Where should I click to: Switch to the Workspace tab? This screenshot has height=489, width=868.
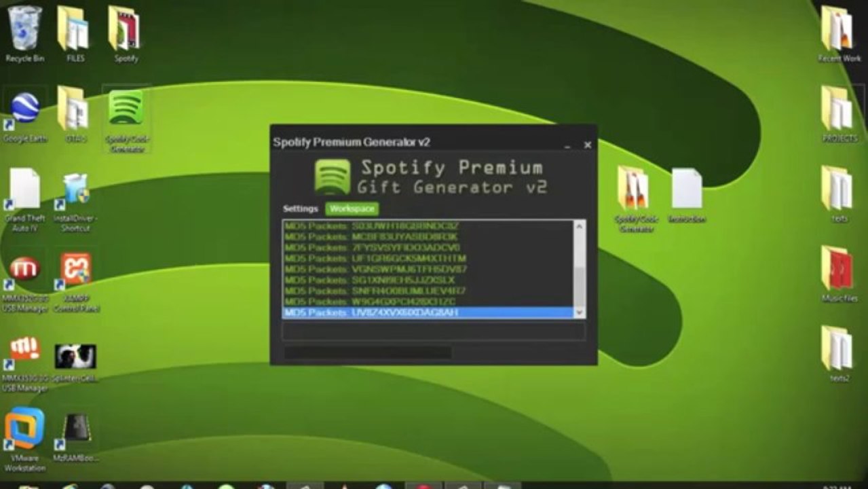pos(352,209)
